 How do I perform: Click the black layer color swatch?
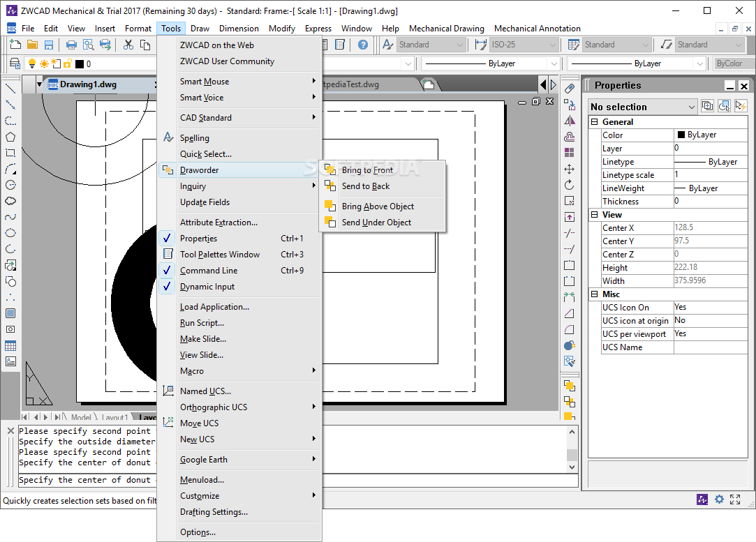(x=80, y=64)
